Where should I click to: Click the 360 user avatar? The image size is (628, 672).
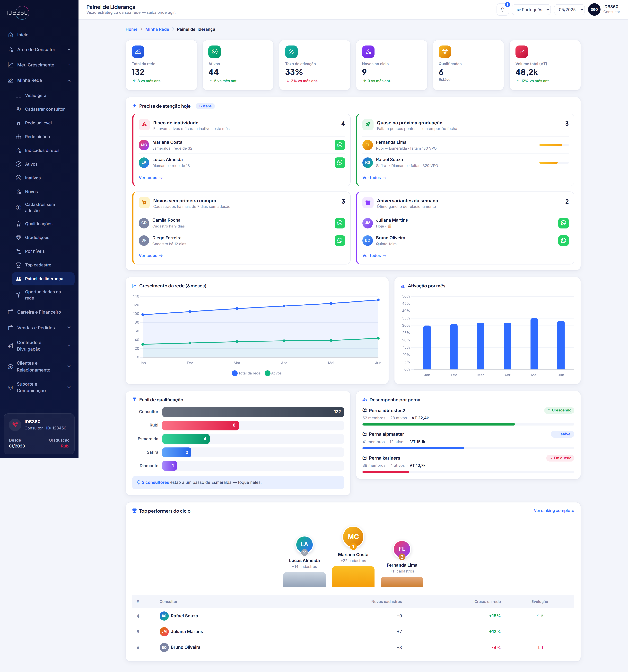[594, 9]
